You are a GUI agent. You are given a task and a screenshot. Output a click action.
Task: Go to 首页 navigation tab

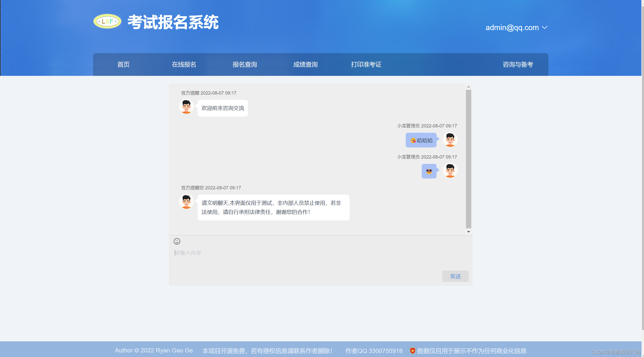pos(123,64)
